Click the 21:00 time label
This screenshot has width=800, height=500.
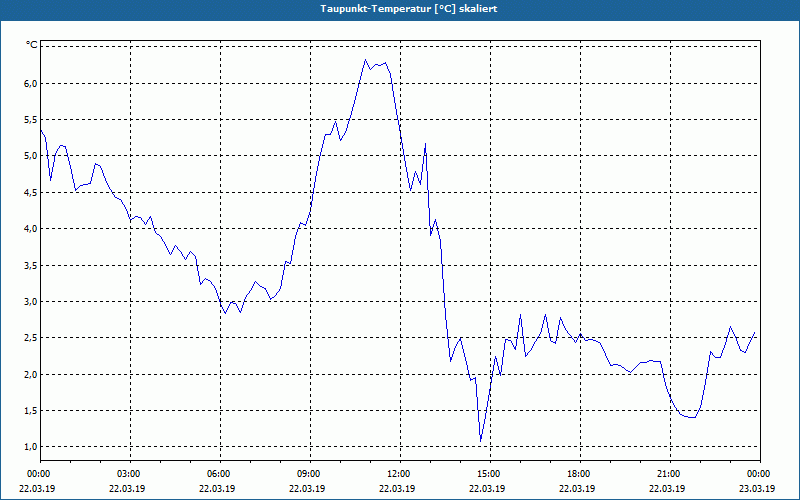(x=670, y=474)
